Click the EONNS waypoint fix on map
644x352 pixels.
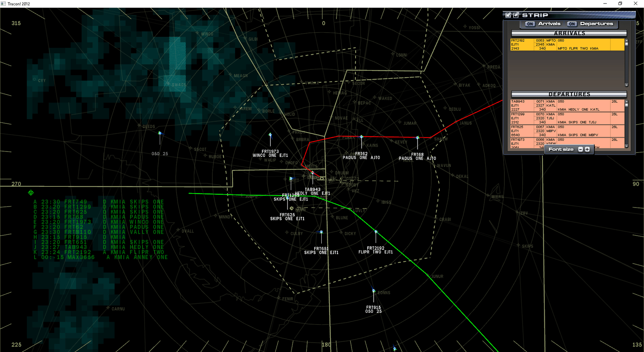[384, 293]
